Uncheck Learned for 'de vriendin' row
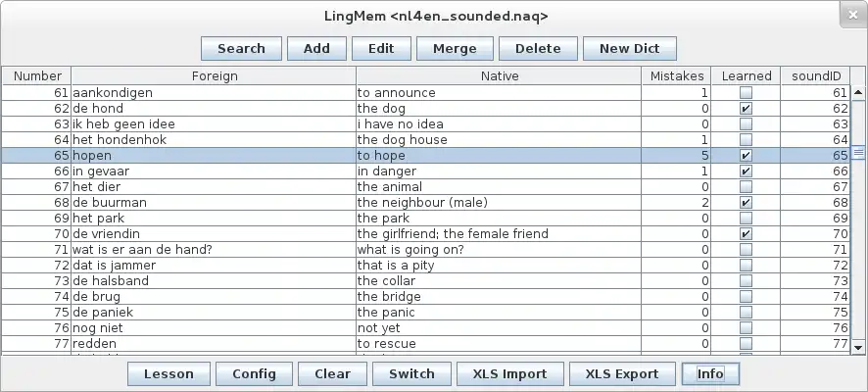The image size is (868, 392). (x=747, y=234)
